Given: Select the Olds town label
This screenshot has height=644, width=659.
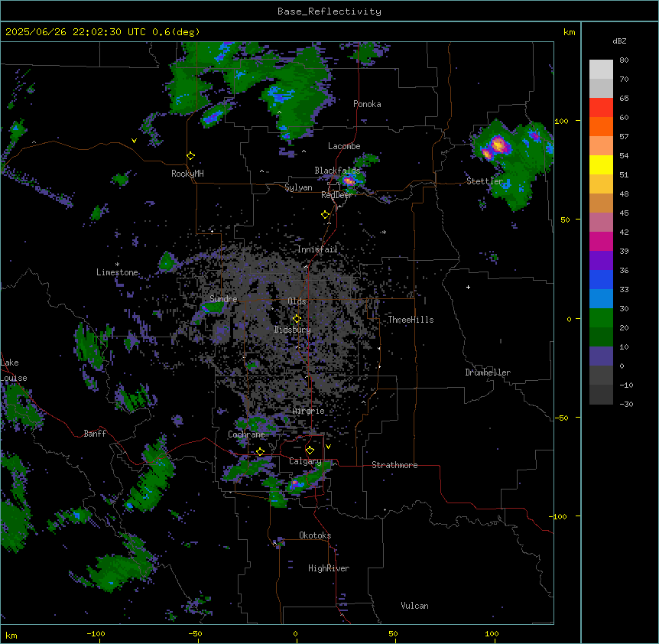Looking at the screenshot, I should coord(297,301).
